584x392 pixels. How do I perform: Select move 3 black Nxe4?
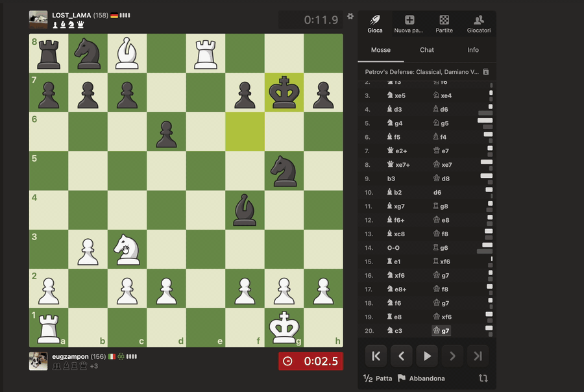(x=443, y=95)
